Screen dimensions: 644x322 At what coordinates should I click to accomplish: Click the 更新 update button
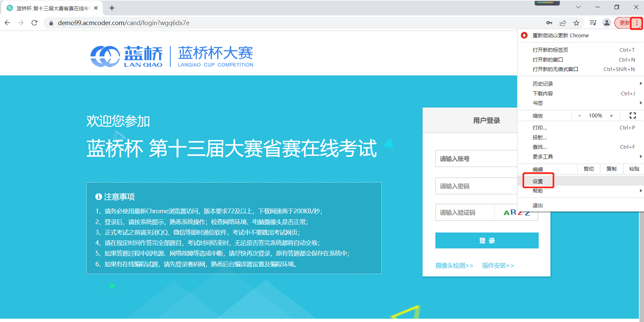click(x=624, y=23)
